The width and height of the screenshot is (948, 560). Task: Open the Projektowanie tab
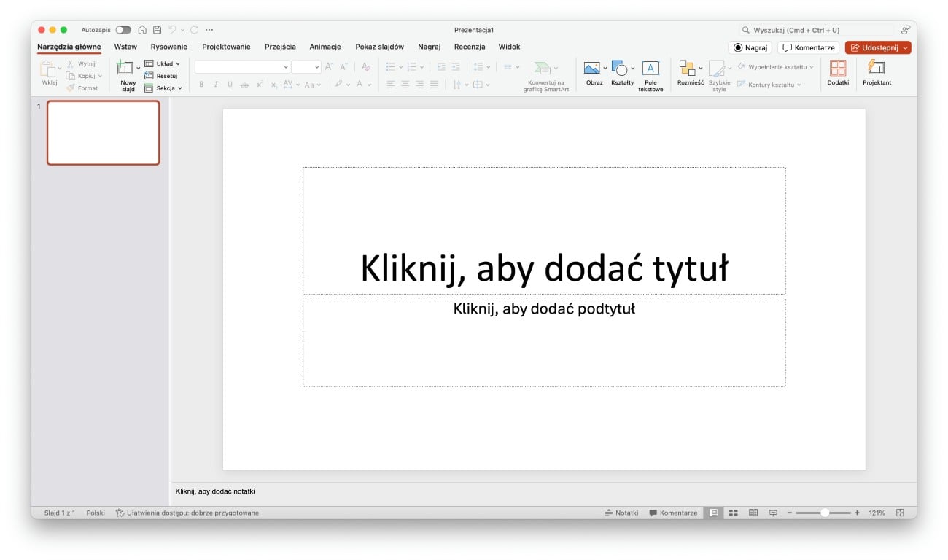tap(226, 47)
